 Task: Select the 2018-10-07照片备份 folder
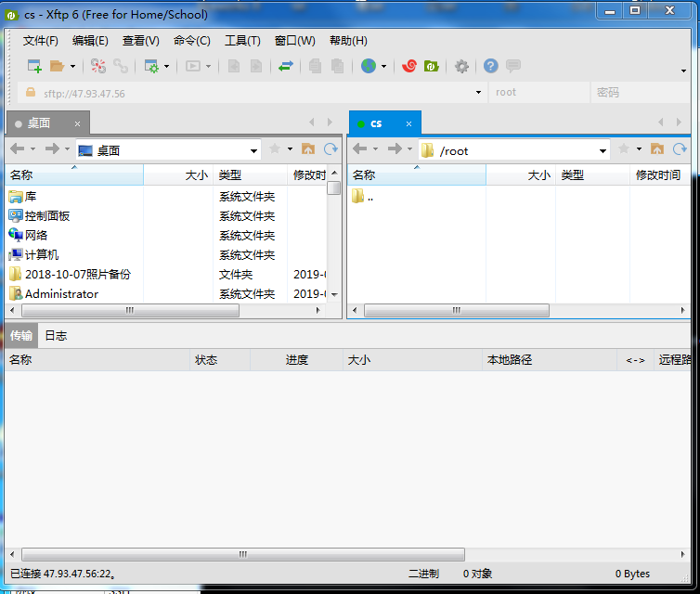(x=77, y=275)
